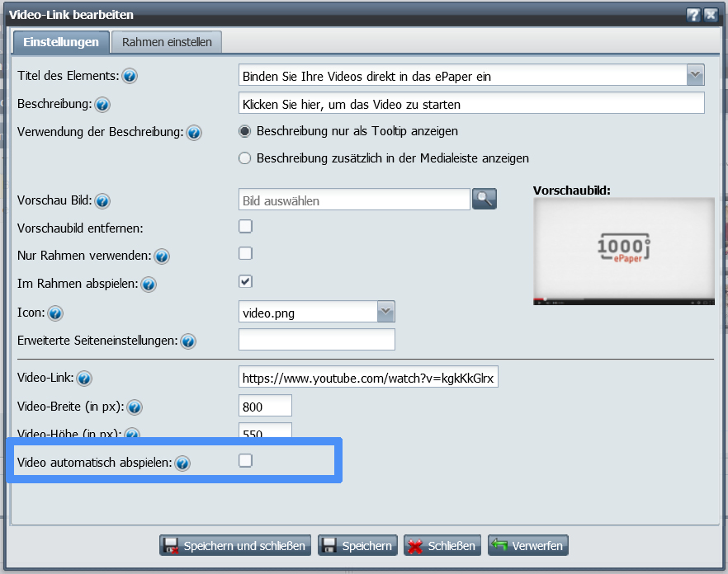Enable Video automatisch abspielen checkbox
The height and width of the screenshot is (574, 728).
245,461
